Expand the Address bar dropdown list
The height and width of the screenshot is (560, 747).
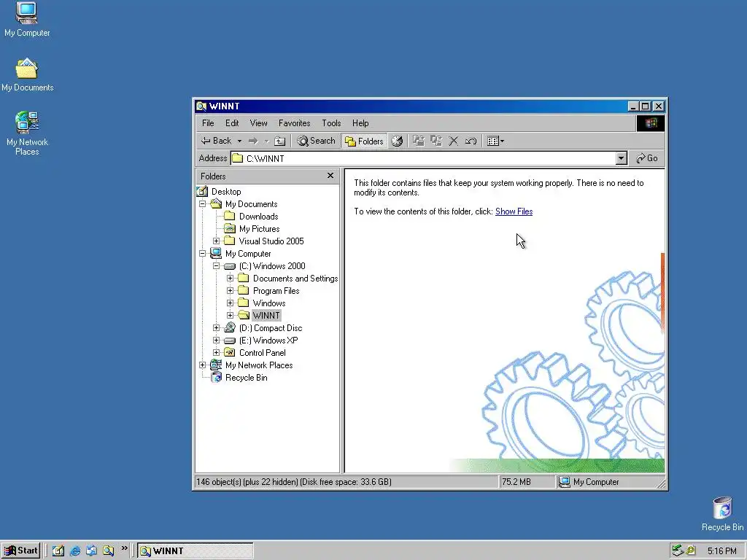[x=621, y=158]
